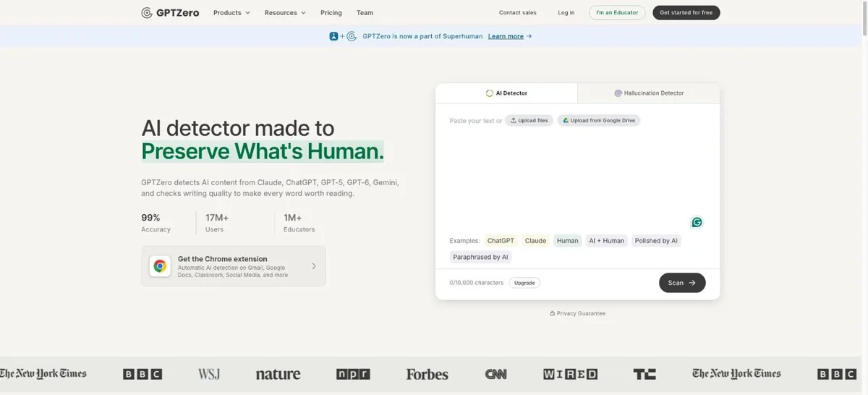Image resolution: width=868 pixels, height=395 pixels.
Task: Open the Team page
Action: (x=365, y=12)
